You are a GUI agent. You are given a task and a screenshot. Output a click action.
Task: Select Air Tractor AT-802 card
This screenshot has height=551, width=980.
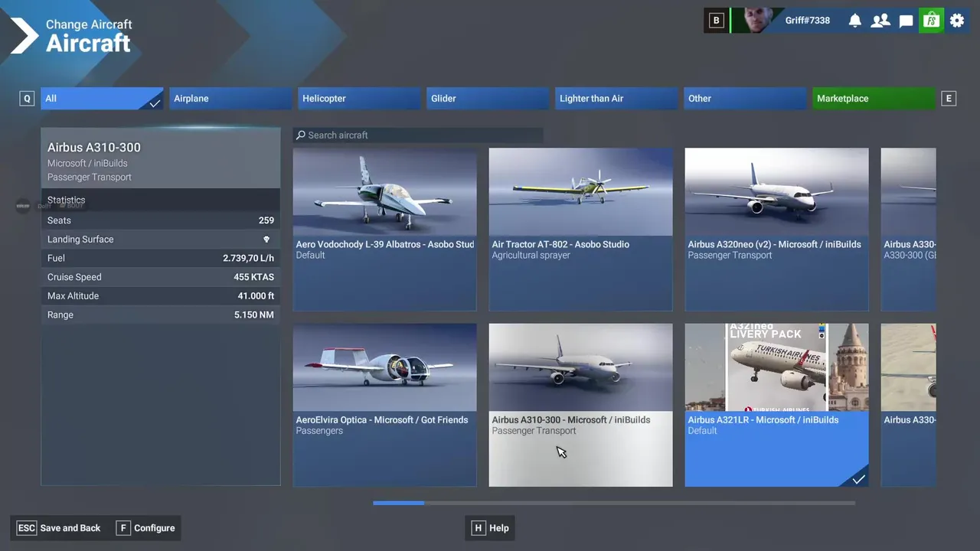580,230
